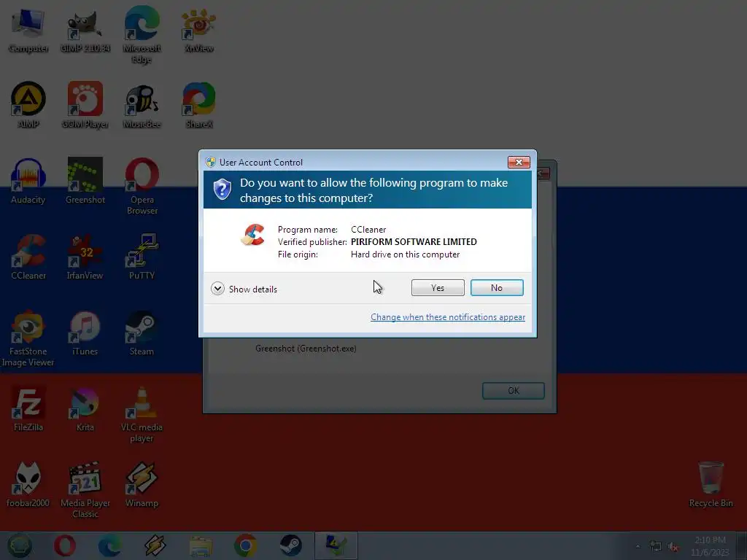Image resolution: width=747 pixels, height=560 pixels.
Task: Open the Steam desktop shortcut
Action: 142,333
